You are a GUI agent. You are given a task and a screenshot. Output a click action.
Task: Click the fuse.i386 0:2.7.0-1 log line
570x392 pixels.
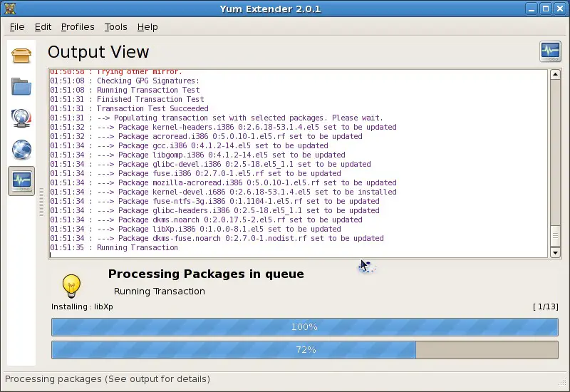[195, 173]
